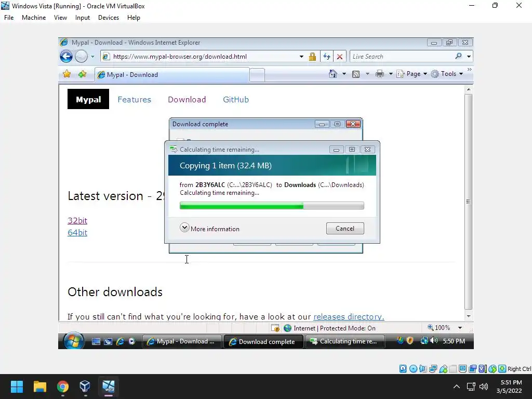Click the 32bit download link
This screenshot has height=399, width=532.
tap(77, 220)
